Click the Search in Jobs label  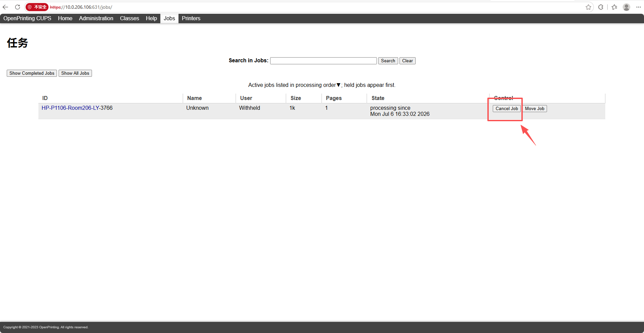coord(249,60)
